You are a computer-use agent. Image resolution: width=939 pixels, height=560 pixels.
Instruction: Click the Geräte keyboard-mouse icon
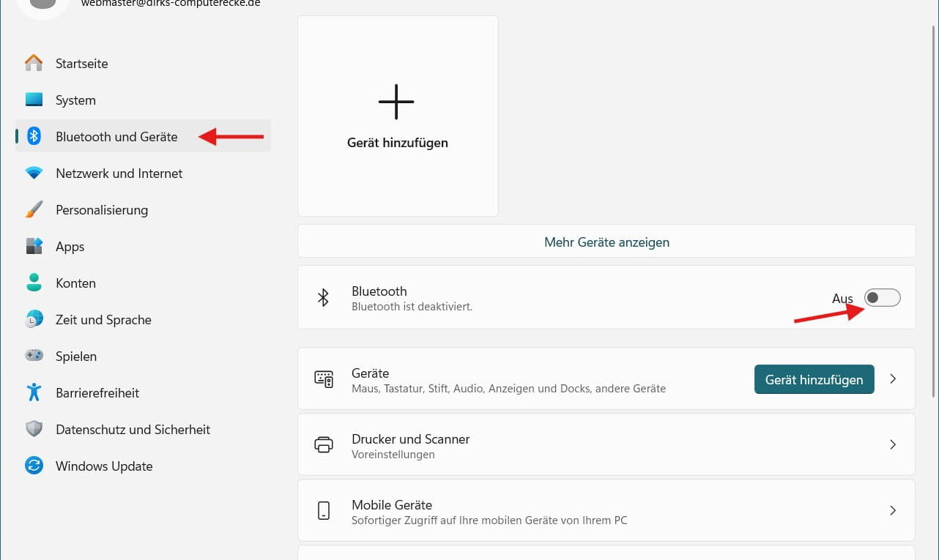coord(324,379)
